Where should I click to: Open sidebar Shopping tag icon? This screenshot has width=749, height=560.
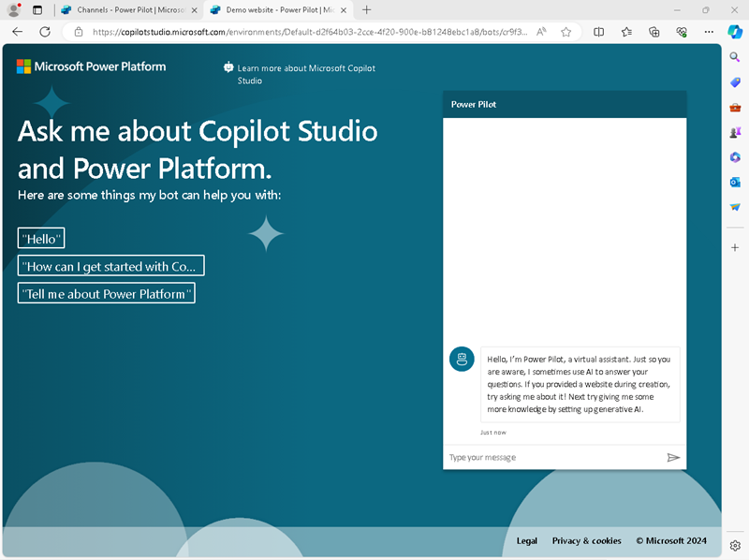(x=735, y=82)
